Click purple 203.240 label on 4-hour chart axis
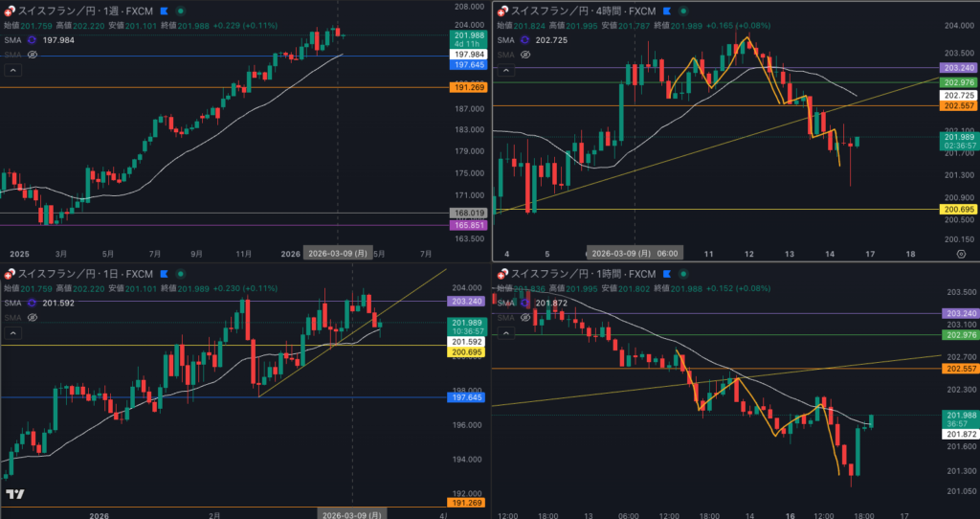Screen dimensions: 980x519 pyautogui.click(x=959, y=68)
